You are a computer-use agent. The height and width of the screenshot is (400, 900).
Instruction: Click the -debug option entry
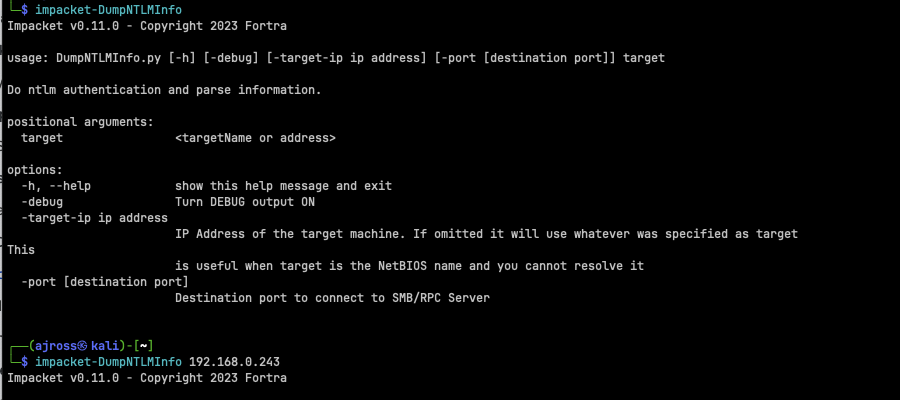click(x=42, y=202)
